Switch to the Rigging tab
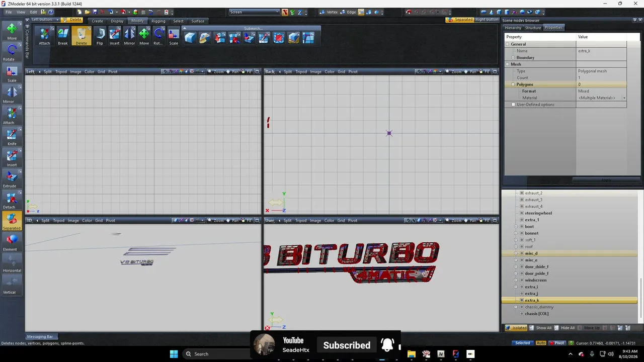This screenshot has height=362, width=644. (x=158, y=21)
